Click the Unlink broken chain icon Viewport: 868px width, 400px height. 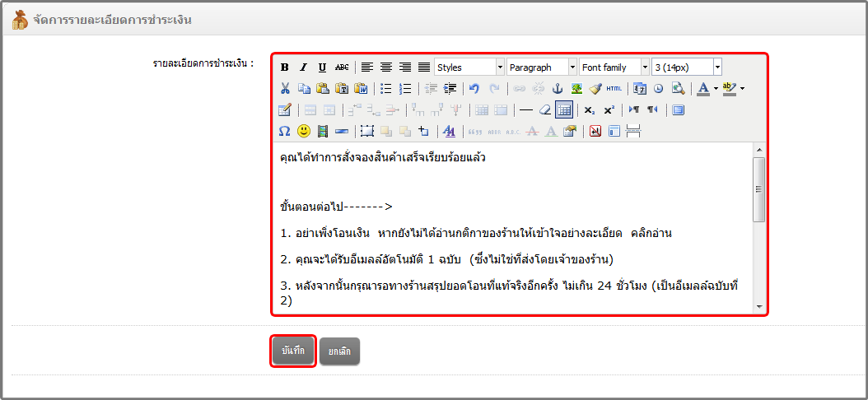[539, 89]
